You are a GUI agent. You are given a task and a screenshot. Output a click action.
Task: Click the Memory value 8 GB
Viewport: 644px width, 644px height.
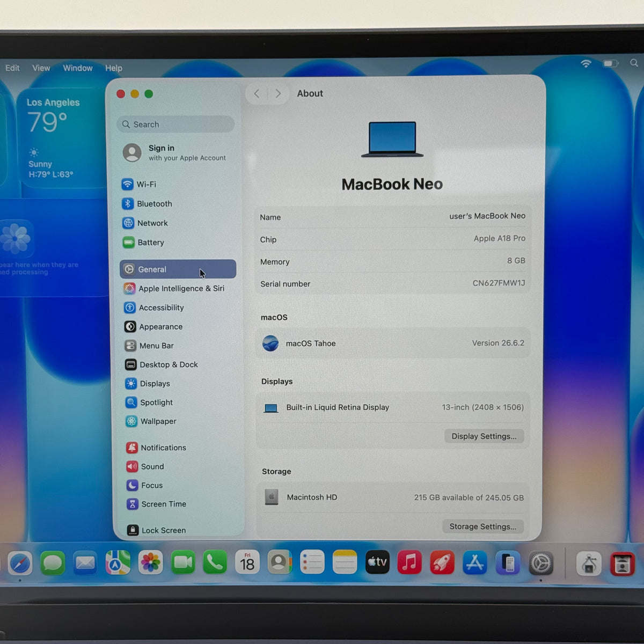point(516,261)
